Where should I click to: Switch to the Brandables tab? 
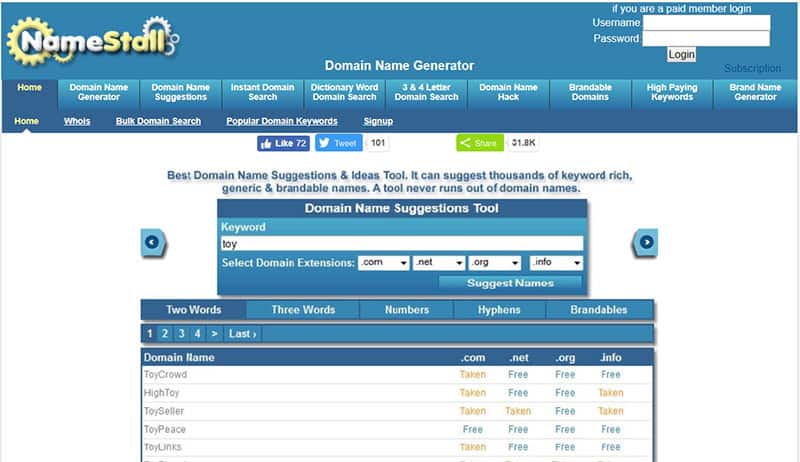click(x=598, y=310)
